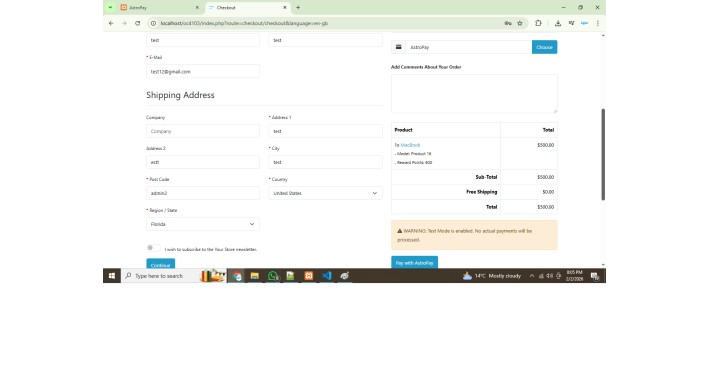Open the Country dropdown

click(x=325, y=193)
